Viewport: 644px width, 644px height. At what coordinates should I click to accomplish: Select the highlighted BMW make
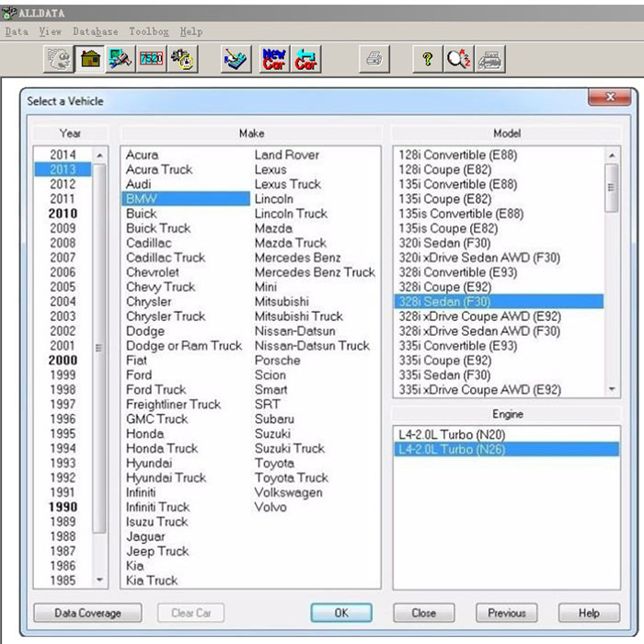click(186, 199)
